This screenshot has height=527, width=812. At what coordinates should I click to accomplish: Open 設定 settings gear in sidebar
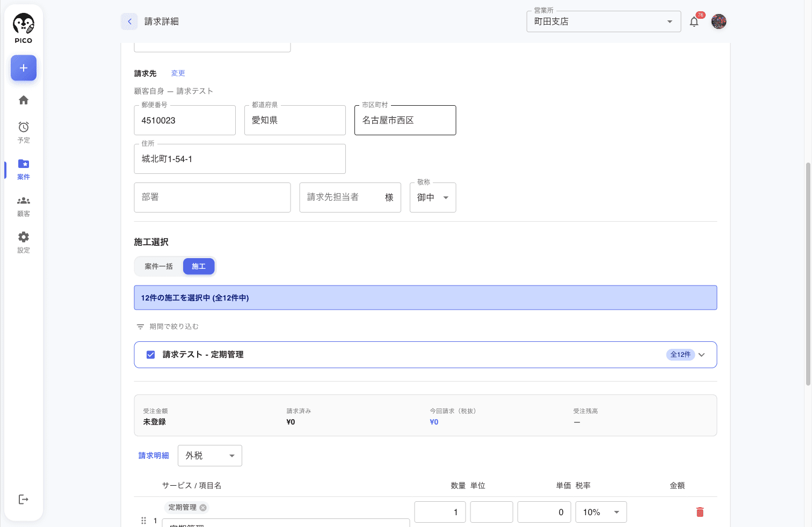coord(24,243)
